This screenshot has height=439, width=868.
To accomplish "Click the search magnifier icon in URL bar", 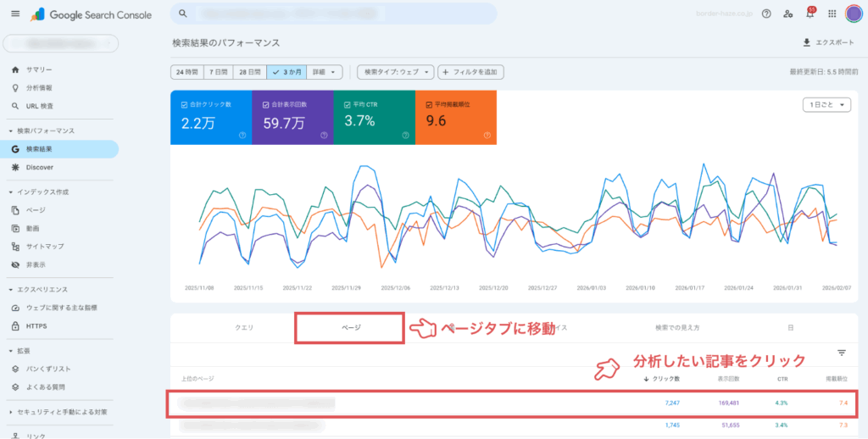I will (183, 14).
